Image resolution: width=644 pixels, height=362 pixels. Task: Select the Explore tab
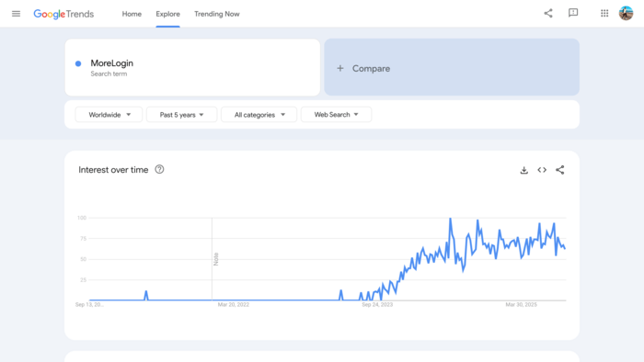pyautogui.click(x=167, y=14)
